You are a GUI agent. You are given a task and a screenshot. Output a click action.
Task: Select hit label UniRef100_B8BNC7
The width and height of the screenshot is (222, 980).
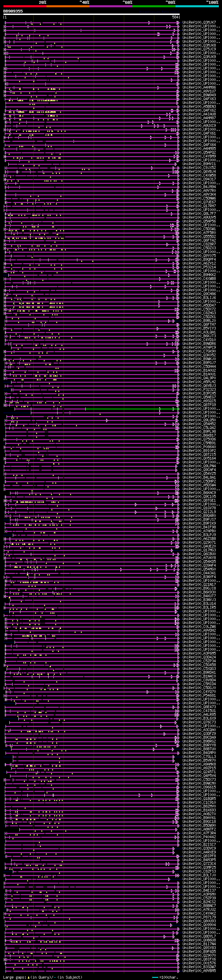(199, 906)
